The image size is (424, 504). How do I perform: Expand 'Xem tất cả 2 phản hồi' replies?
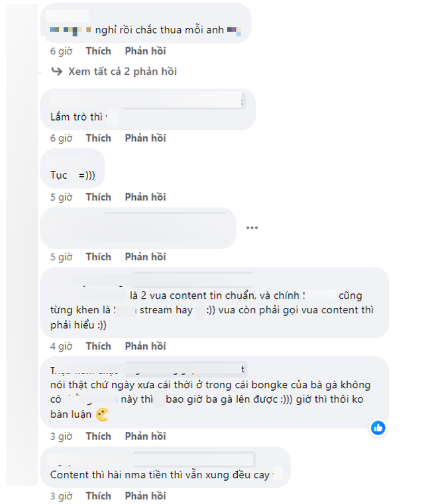[123, 71]
